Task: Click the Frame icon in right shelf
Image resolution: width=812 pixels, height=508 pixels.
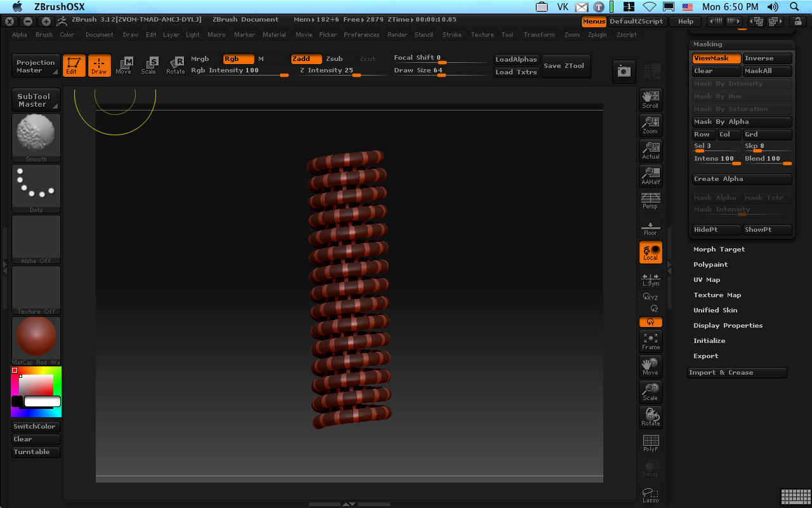Action: pyautogui.click(x=650, y=341)
